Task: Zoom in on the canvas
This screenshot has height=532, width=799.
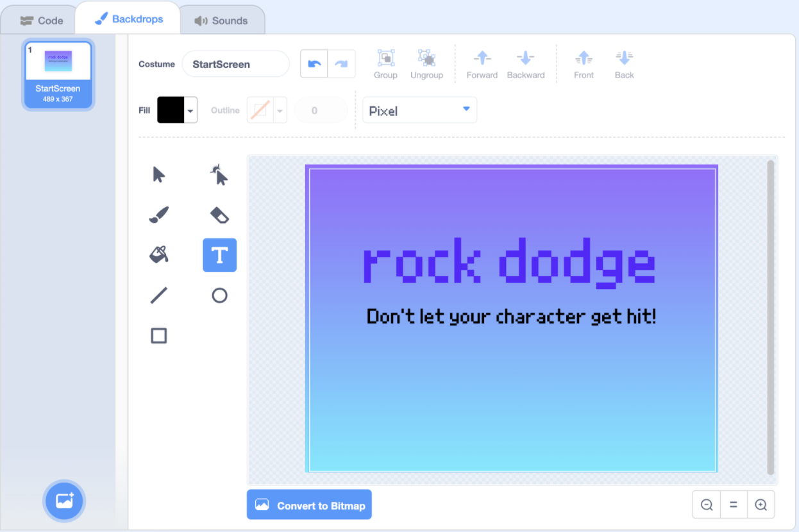Action: point(761,505)
